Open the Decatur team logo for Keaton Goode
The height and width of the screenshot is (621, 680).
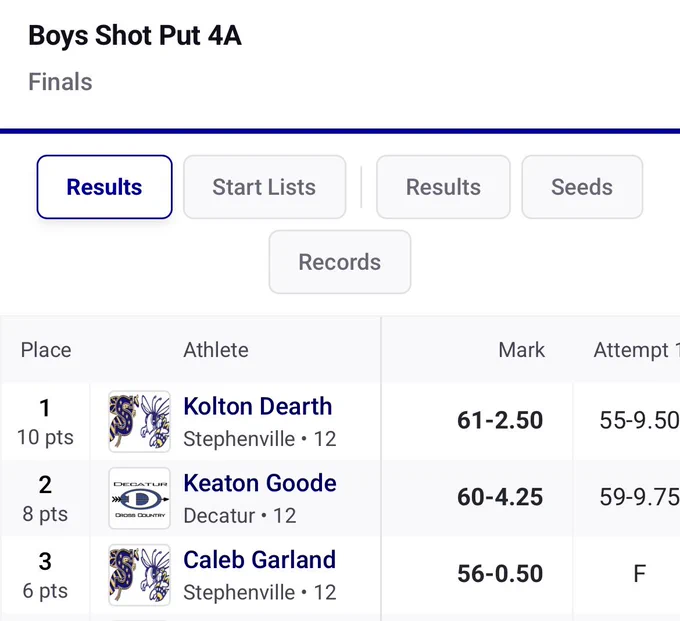point(139,498)
